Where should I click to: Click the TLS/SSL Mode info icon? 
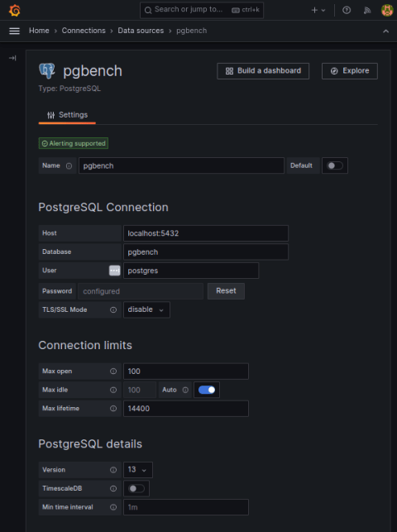[113, 309]
